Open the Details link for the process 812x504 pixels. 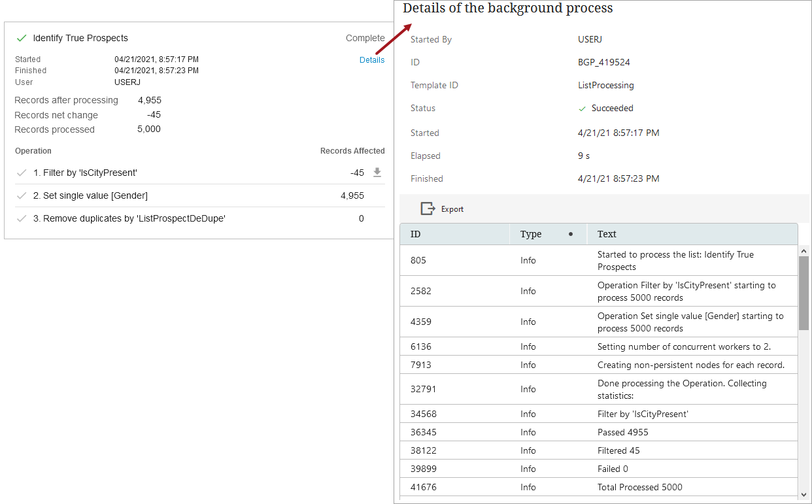click(x=372, y=60)
